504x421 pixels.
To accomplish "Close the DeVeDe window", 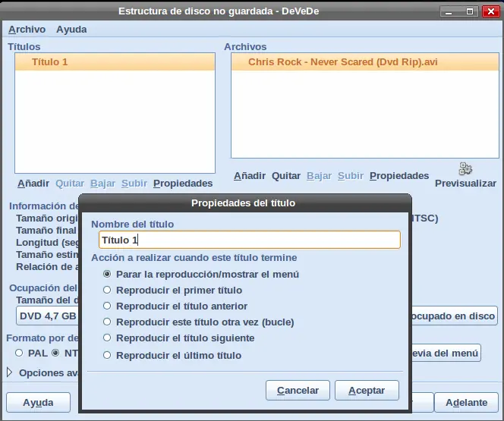I will pyautogui.click(x=491, y=11).
